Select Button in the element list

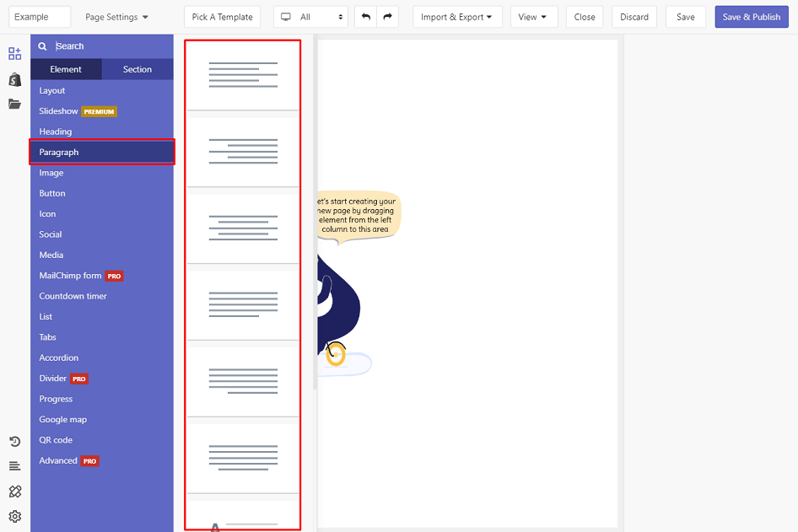102,193
